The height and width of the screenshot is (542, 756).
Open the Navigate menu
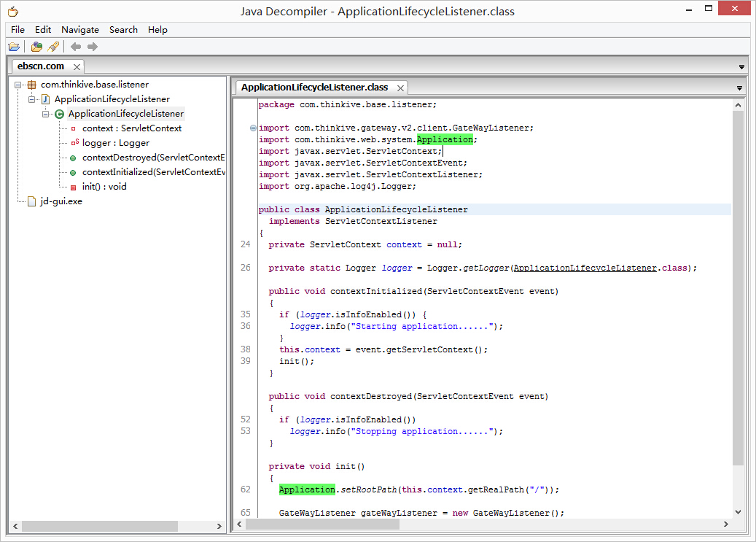coord(80,29)
